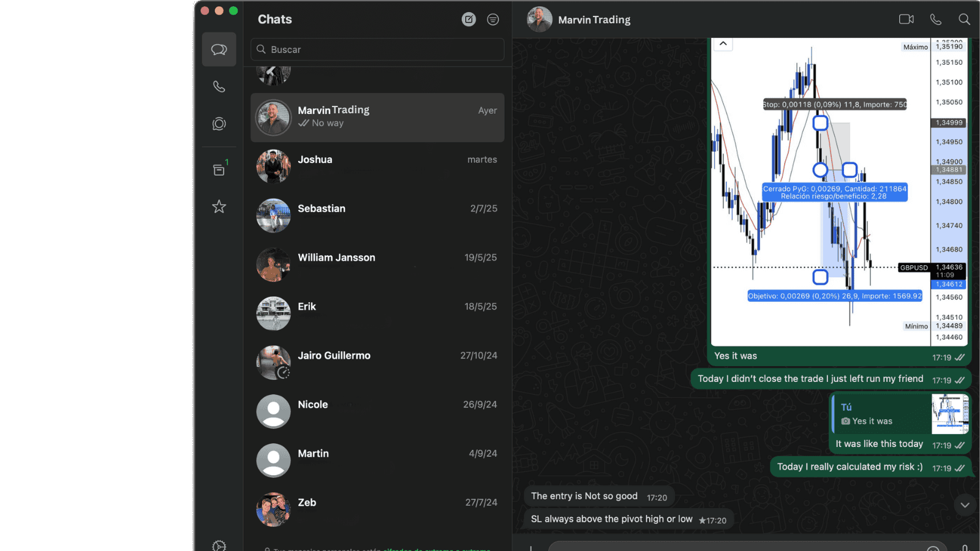Create a new chat with the compose icon
Viewport: 980px width, 551px height.
click(469, 20)
